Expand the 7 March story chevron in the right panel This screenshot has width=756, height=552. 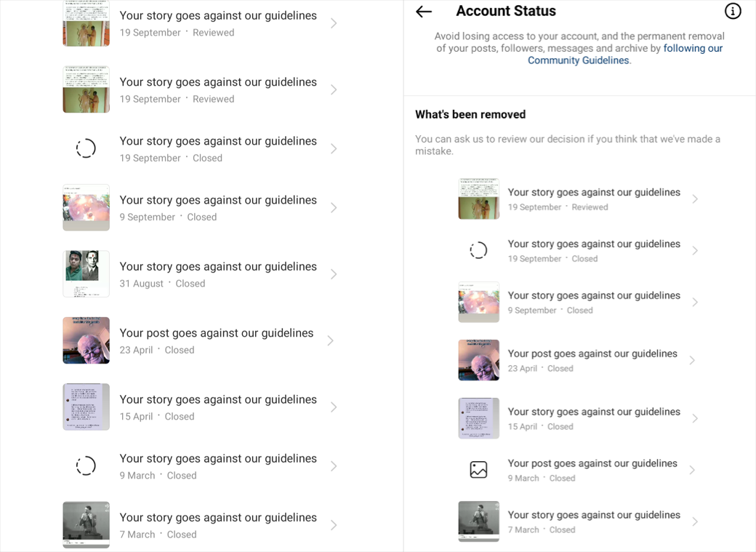click(x=695, y=521)
